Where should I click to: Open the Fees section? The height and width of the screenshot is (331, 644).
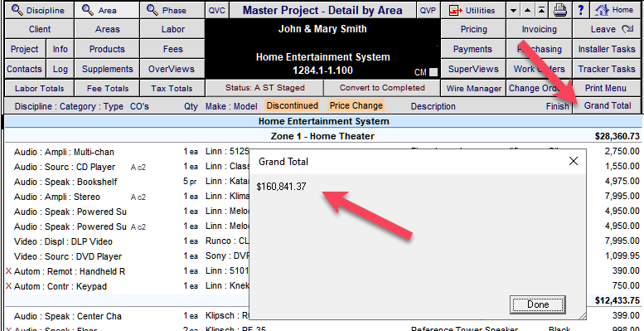(172, 49)
